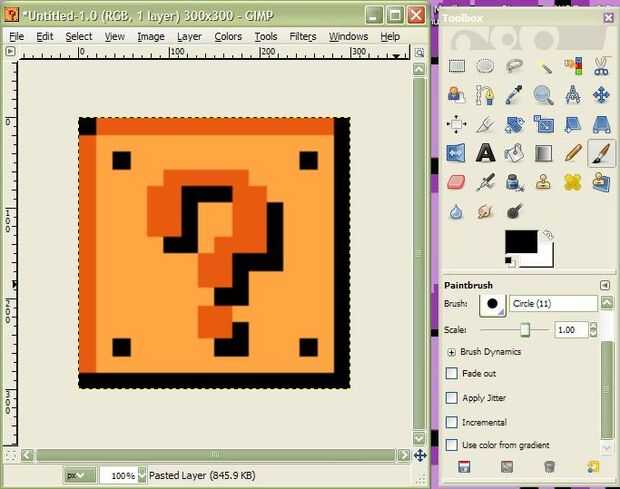Select the Blur/Sharpen droplet tool
The image size is (620, 489).
point(456,212)
